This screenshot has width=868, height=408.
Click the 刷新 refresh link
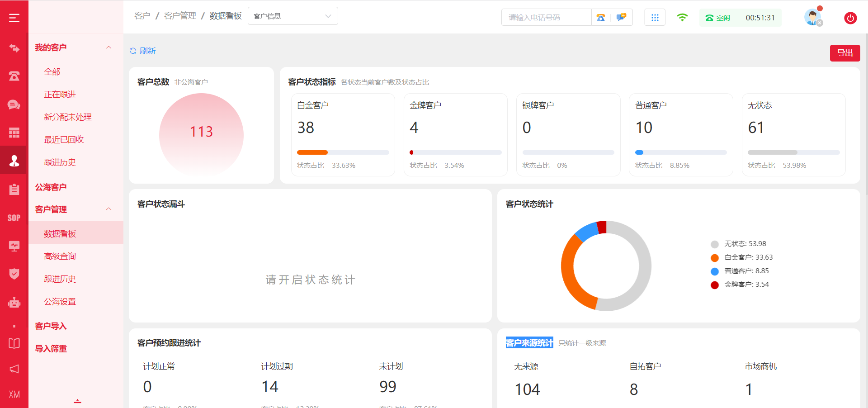pos(143,51)
